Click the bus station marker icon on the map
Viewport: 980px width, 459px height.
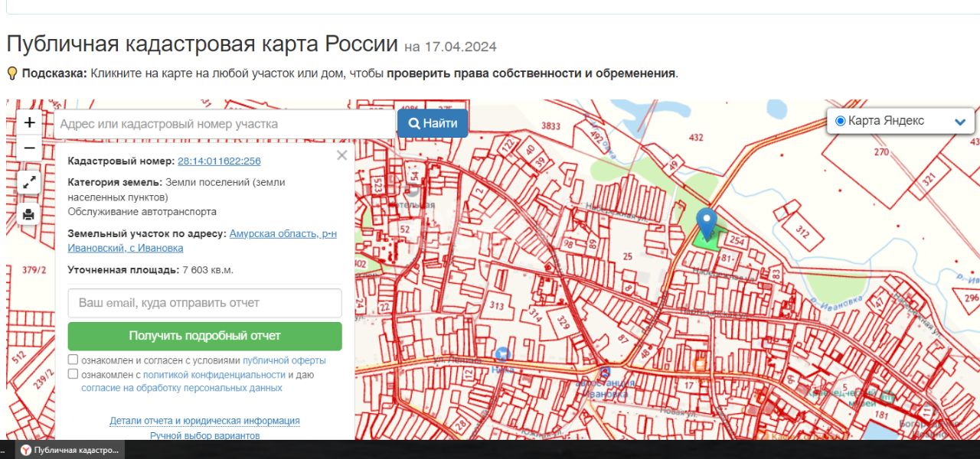coord(606,373)
